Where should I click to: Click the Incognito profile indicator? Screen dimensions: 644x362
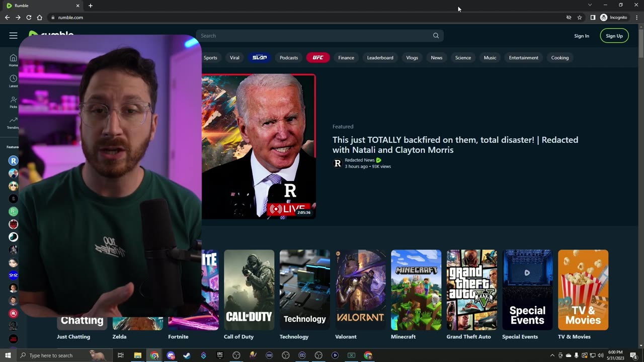point(614,18)
